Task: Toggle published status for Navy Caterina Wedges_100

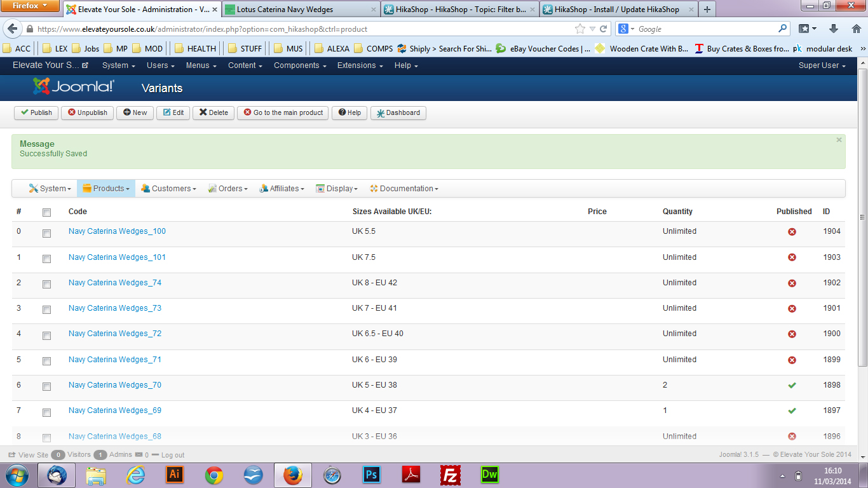Action: click(x=792, y=232)
